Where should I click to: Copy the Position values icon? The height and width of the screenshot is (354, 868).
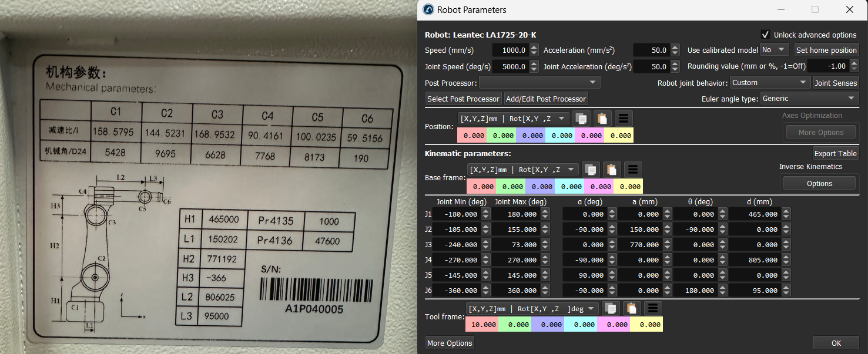coord(581,119)
